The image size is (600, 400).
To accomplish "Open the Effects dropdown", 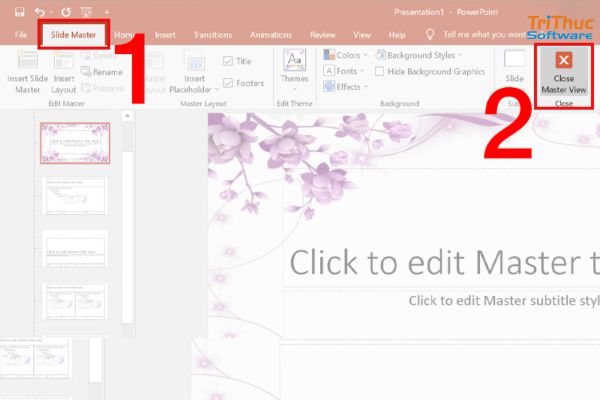I will point(346,87).
